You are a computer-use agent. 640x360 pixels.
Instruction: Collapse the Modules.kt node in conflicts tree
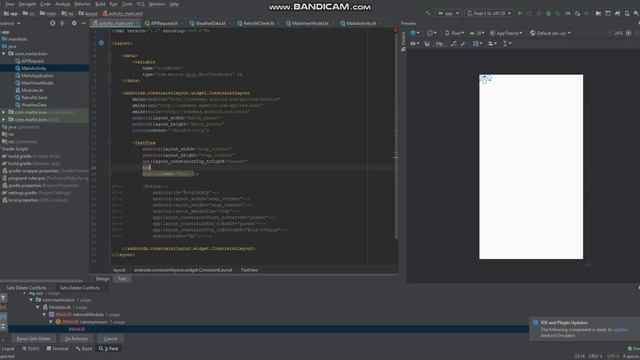[x=38, y=307]
